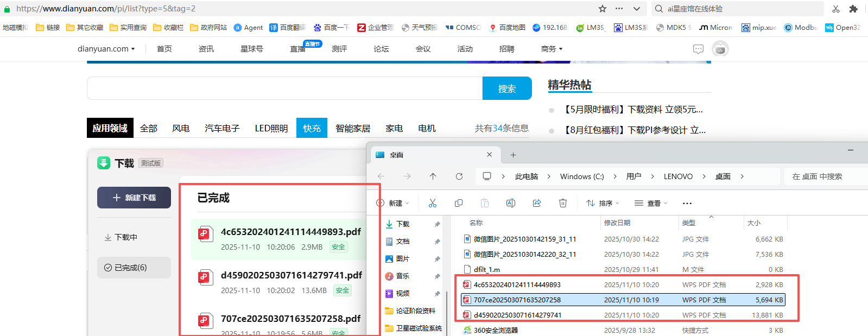Sort files by the 修改日期 column header
This screenshot has width=868, height=336.
(x=617, y=223)
